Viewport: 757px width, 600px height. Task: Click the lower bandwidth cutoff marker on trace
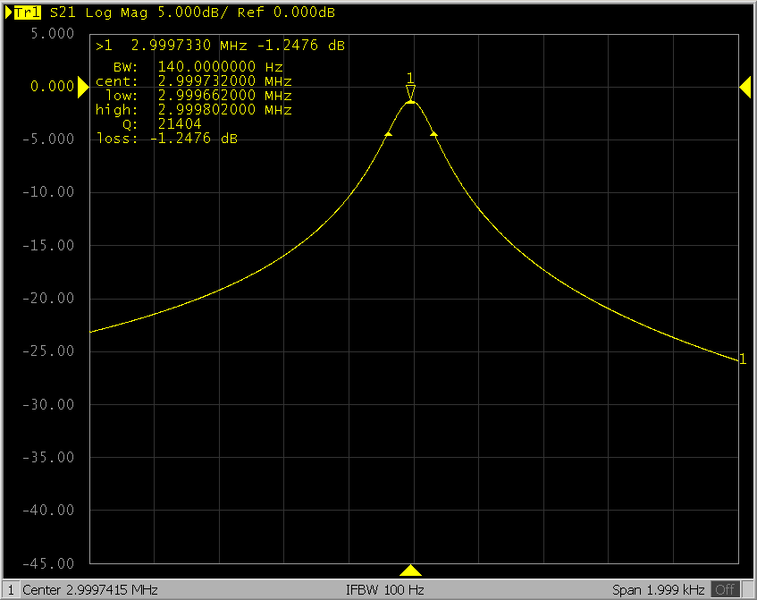point(388,133)
